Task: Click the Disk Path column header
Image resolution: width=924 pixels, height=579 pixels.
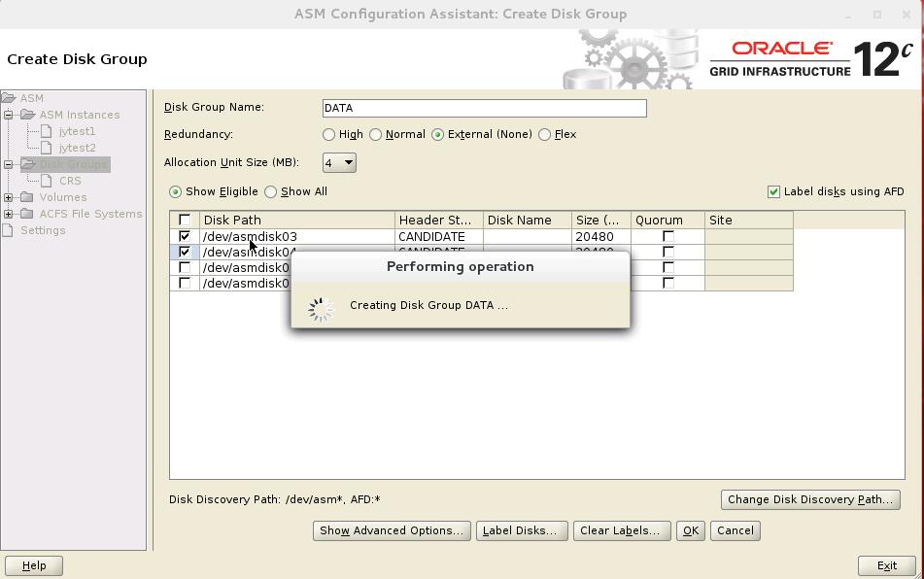Action: [297, 220]
